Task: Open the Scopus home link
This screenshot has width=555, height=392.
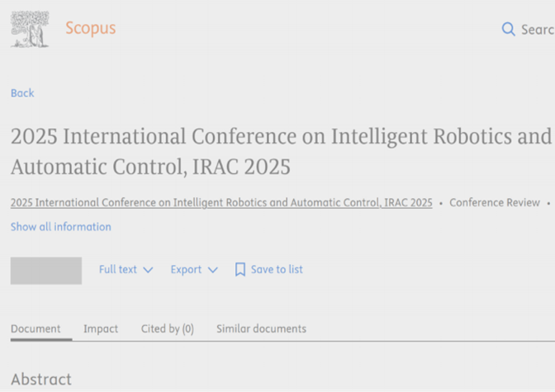Action: (x=91, y=28)
